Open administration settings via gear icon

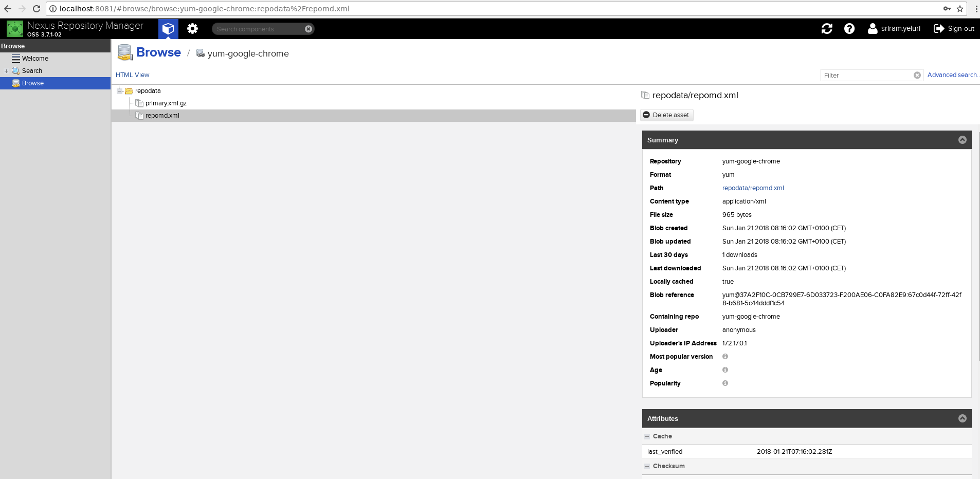(192, 29)
